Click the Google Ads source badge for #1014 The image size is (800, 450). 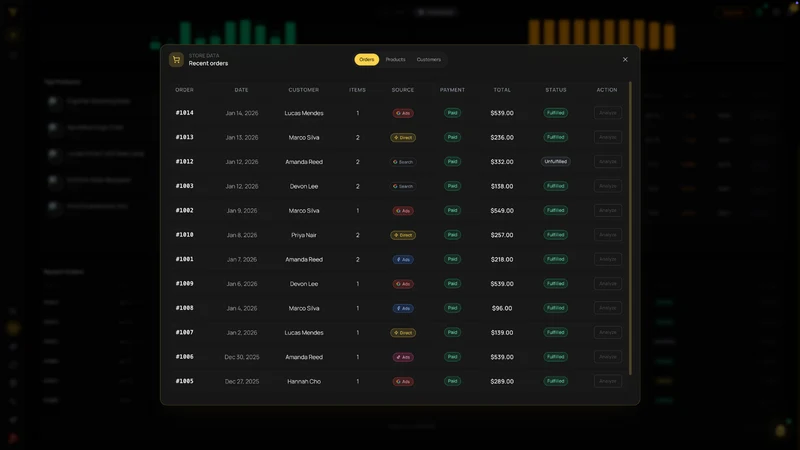coord(403,113)
